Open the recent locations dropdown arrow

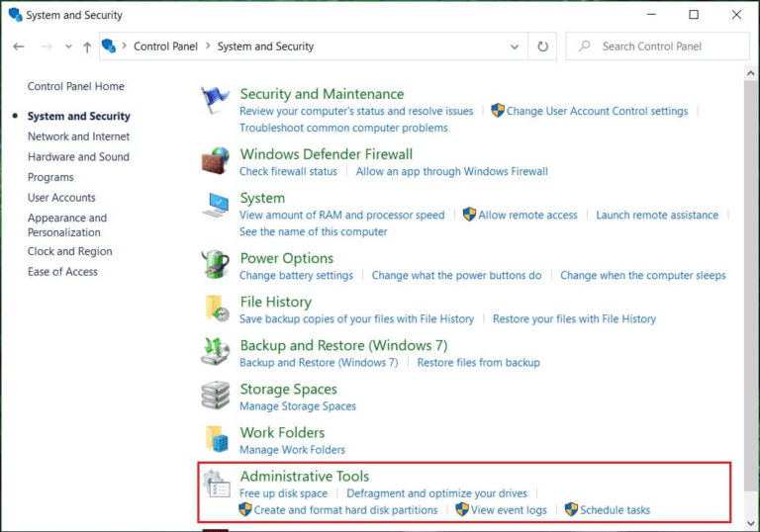click(68, 46)
